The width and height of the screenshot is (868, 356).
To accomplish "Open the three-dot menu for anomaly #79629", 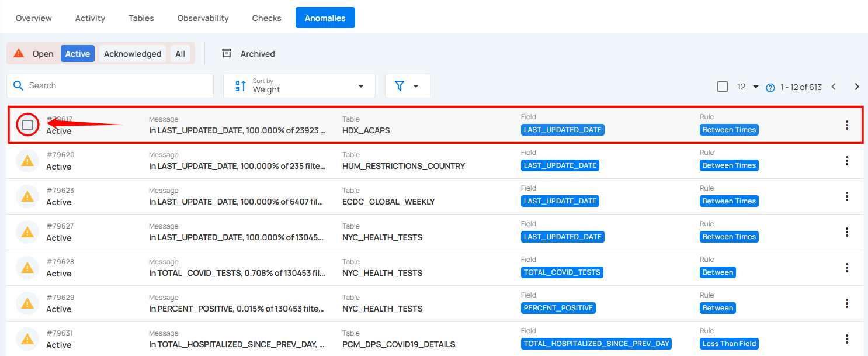I will click(847, 303).
